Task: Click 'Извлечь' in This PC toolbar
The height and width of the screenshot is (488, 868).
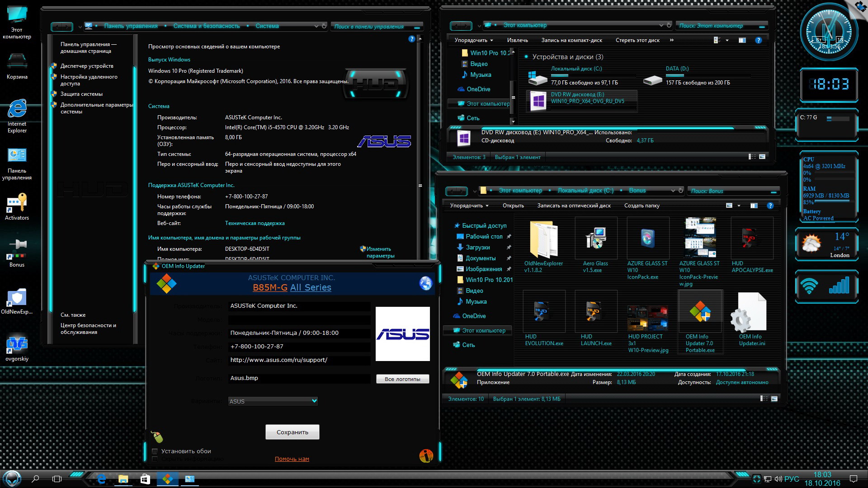Action: click(517, 40)
